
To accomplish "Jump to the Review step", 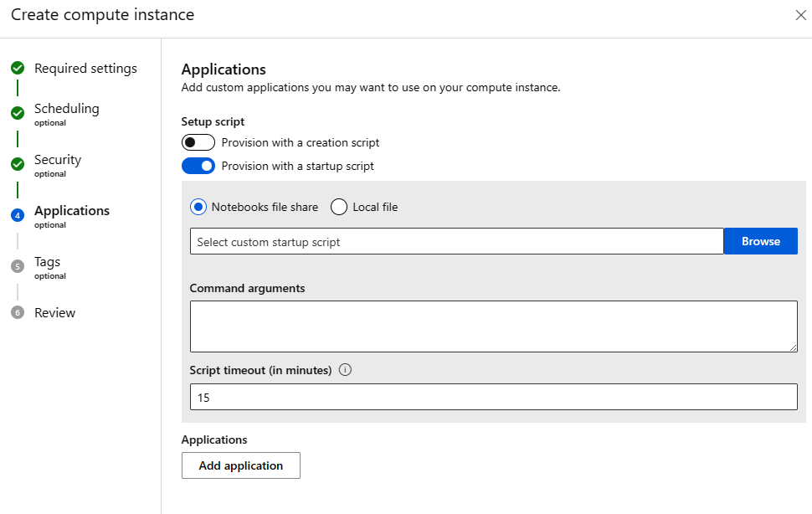I will click(x=54, y=312).
